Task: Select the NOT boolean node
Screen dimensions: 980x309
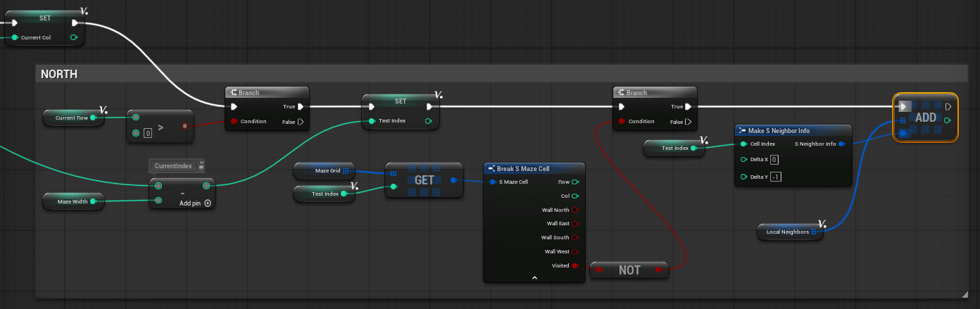Action: point(629,270)
